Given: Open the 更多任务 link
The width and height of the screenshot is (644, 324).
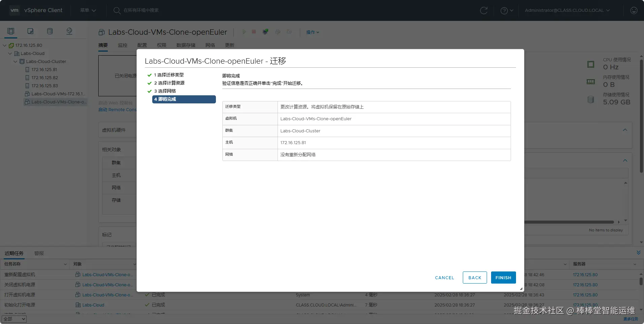Looking at the screenshot, I should pyautogui.click(x=631, y=319).
